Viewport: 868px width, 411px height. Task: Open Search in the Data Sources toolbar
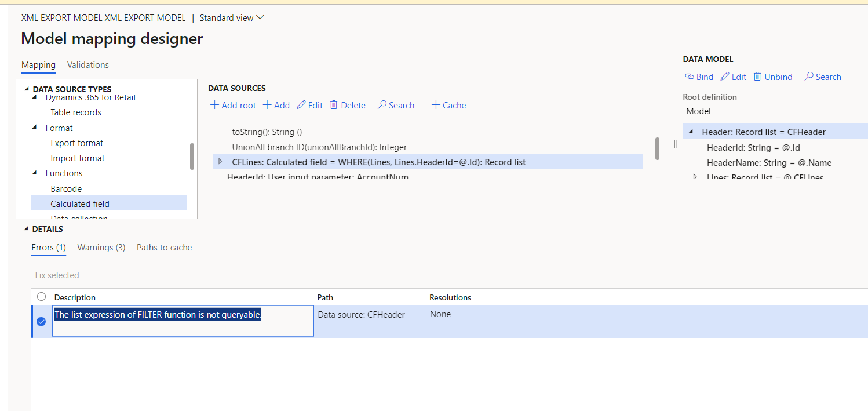384,105
